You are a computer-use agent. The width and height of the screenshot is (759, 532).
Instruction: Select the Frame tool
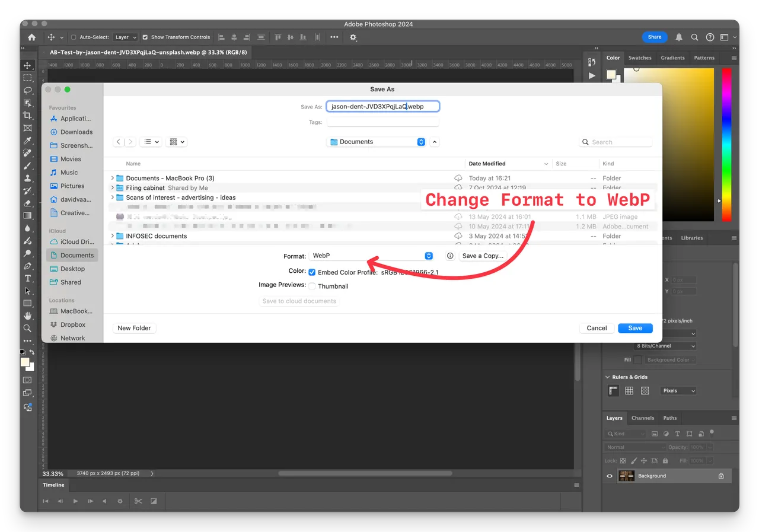27,128
